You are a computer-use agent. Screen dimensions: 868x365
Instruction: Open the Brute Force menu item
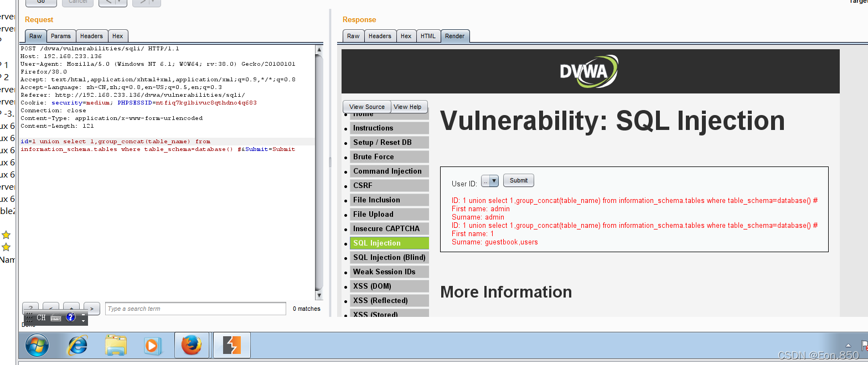tap(389, 157)
